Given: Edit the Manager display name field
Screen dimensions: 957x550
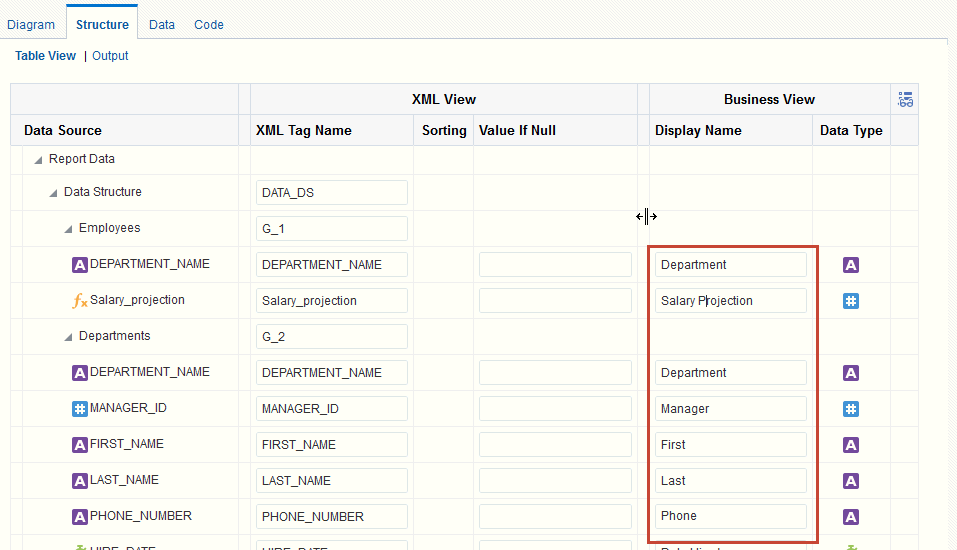Looking at the screenshot, I should [x=731, y=408].
